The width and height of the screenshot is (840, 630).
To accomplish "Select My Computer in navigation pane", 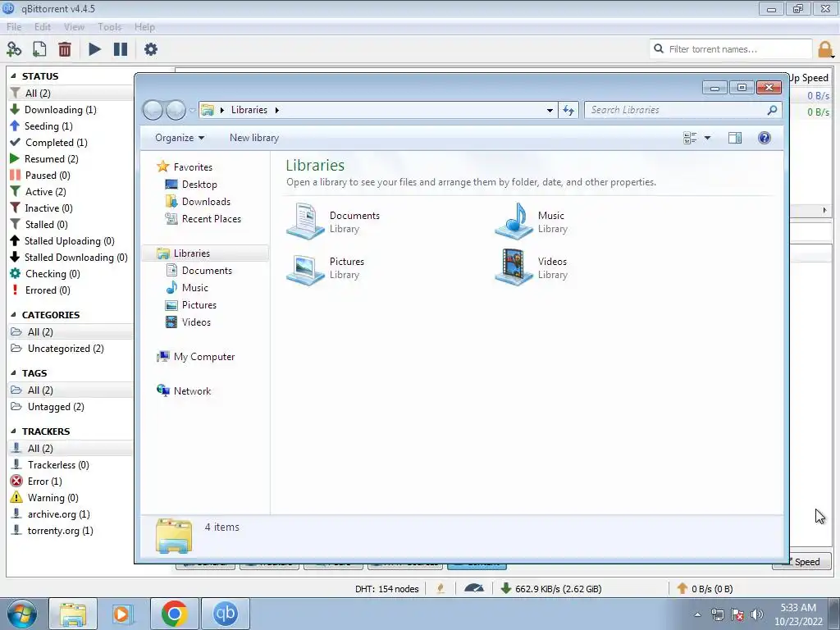I will [203, 356].
